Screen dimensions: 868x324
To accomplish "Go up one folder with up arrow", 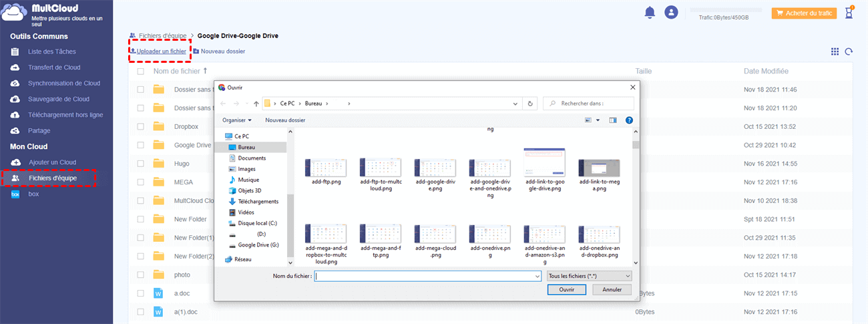I will click(x=256, y=104).
